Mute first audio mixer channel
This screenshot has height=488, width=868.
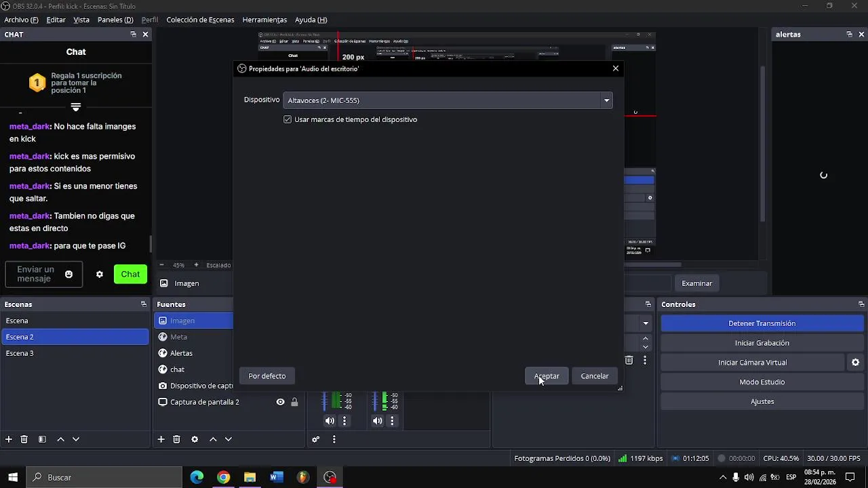[x=330, y=421]
